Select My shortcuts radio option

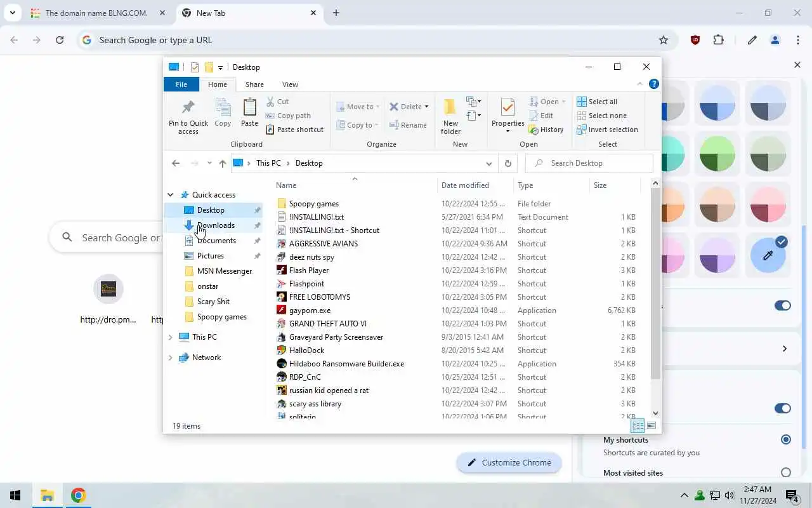pyautogui.click(x=786, y=439)
